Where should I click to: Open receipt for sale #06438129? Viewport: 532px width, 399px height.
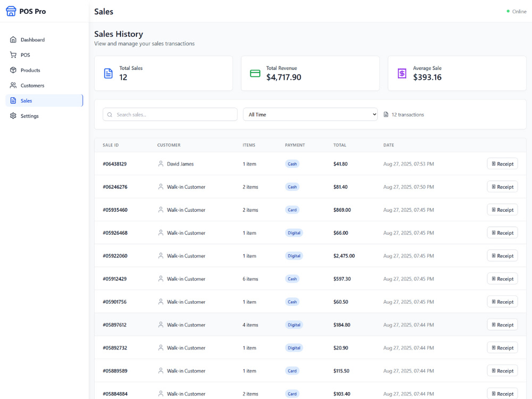tap(503, 164)
